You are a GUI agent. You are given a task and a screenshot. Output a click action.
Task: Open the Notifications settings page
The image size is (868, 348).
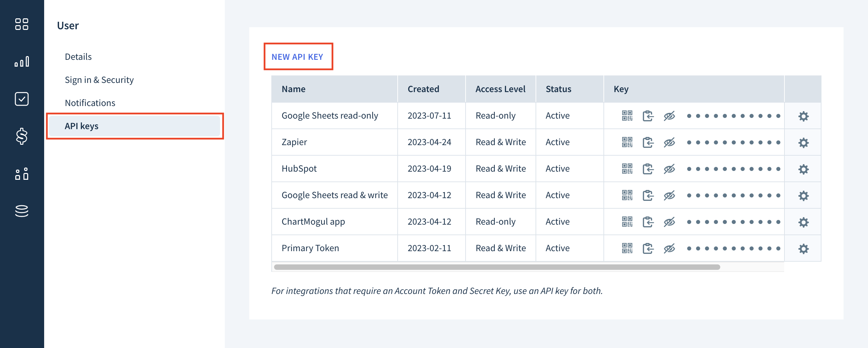pyautogui.click(x=90, y=103)
